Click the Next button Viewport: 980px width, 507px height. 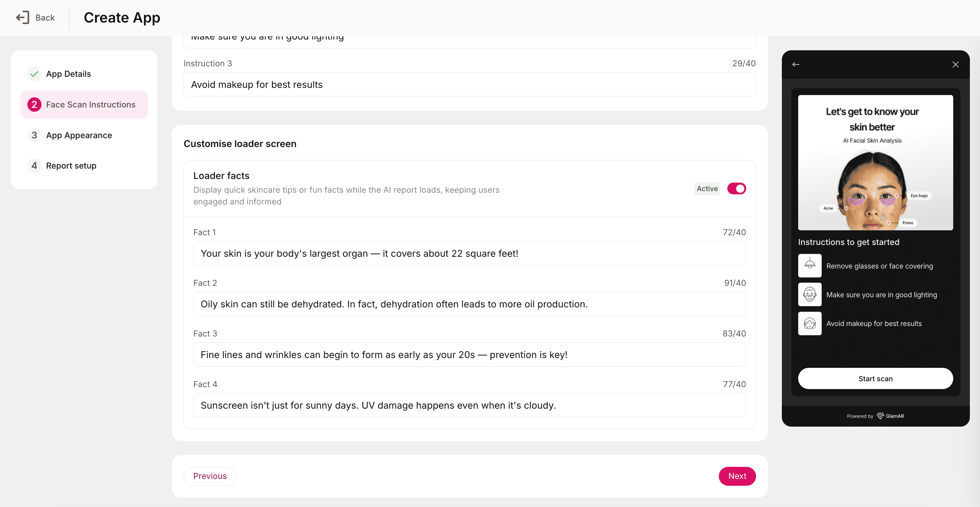tap(737, 476)
